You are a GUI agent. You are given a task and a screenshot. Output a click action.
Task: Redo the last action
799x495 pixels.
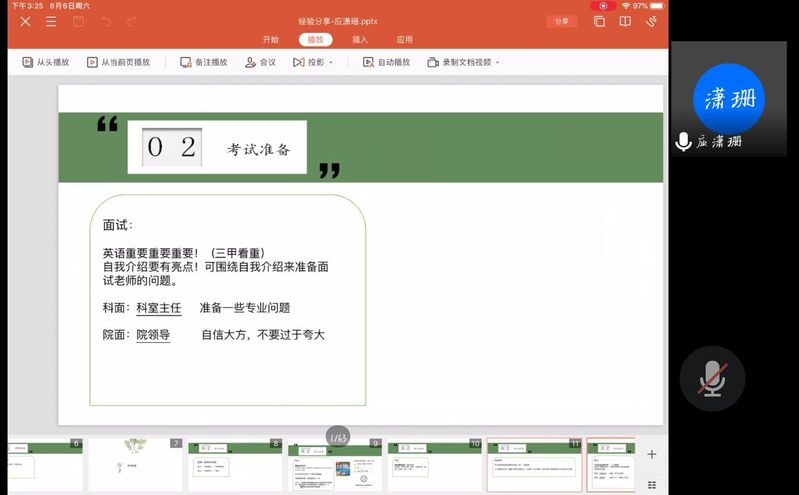(132, 21)
